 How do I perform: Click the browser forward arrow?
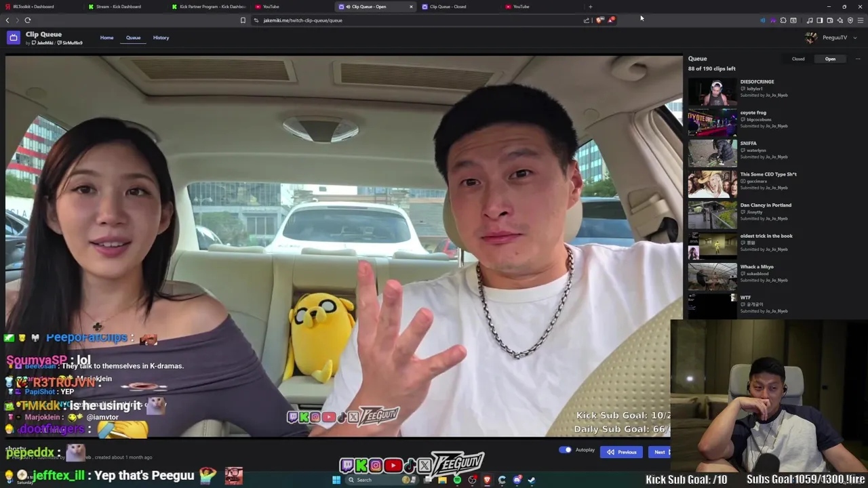click(17, 20)
